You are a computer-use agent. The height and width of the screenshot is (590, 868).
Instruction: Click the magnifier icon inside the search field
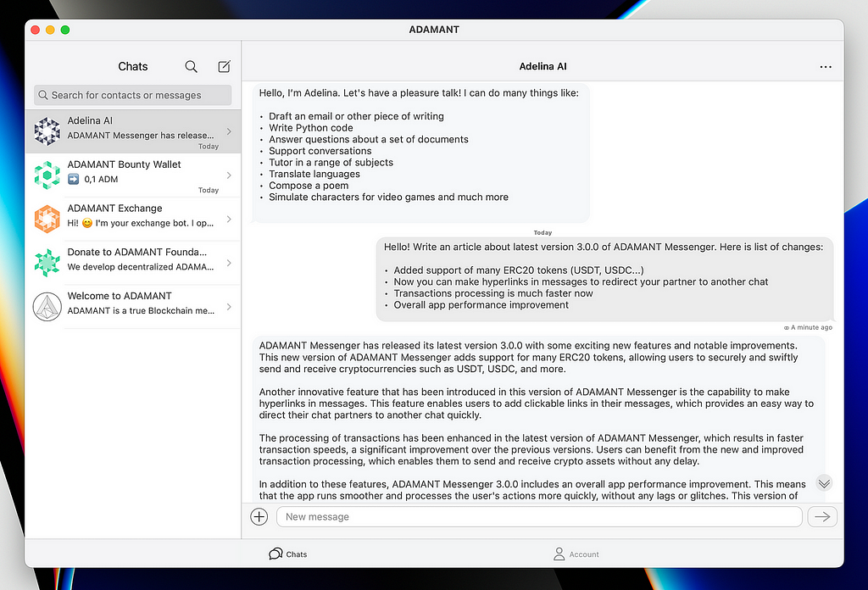click(x=42, y=95)
